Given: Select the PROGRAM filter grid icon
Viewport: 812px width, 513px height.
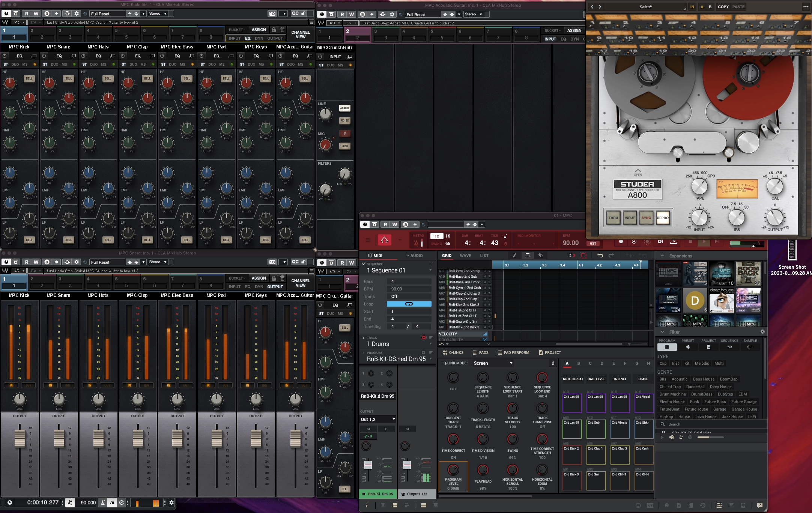Looking at the screenshot, I should pos(667,347).
